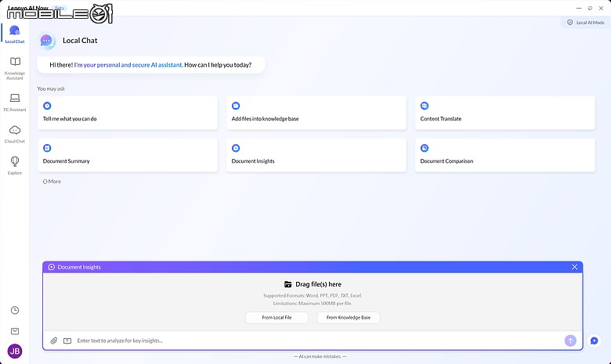Close the Document Insights panel
The image size is (611, 364).
tap(574, 267)
